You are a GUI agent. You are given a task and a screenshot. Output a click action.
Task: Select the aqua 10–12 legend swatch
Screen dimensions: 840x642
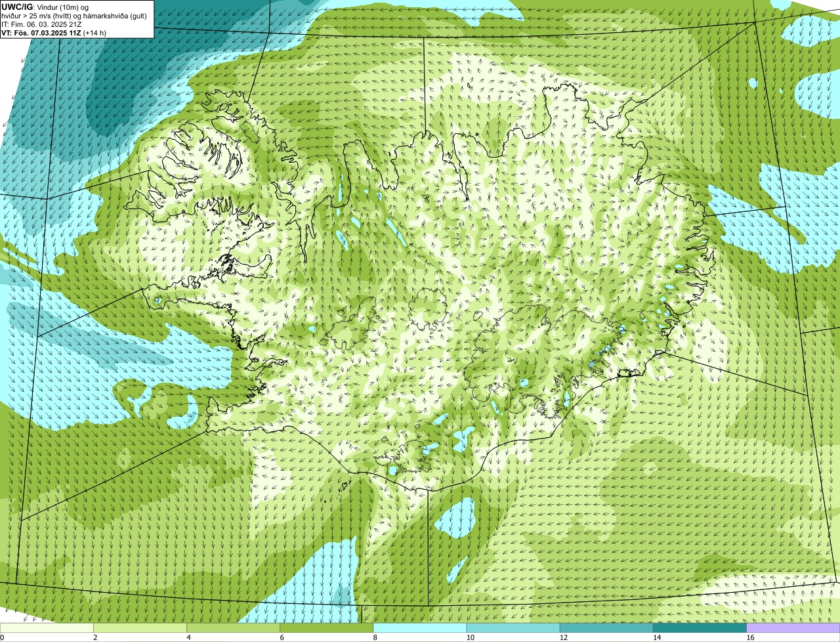(513, 628)
